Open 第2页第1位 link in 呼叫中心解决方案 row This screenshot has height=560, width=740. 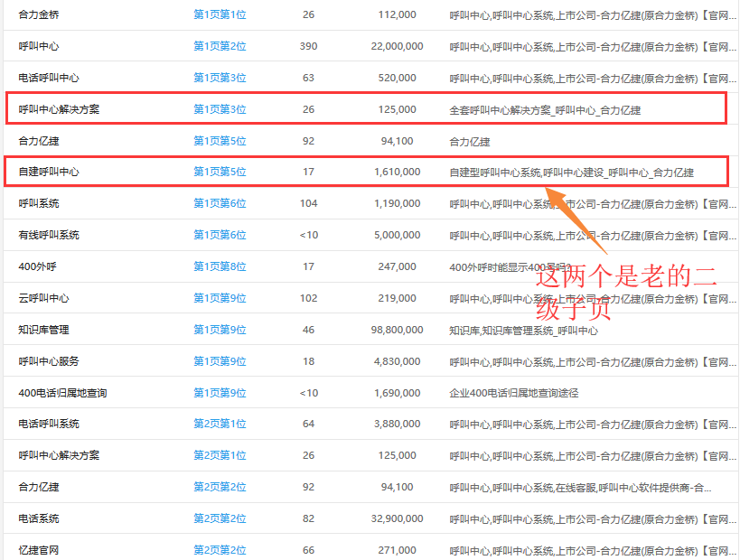click(220, 455)
